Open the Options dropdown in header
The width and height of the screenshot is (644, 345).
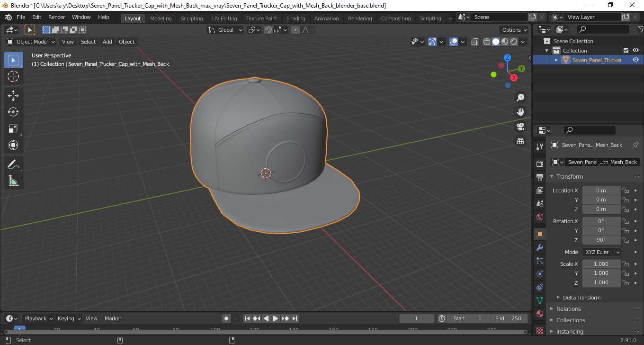pyautogui.click(x=515, y=30)
